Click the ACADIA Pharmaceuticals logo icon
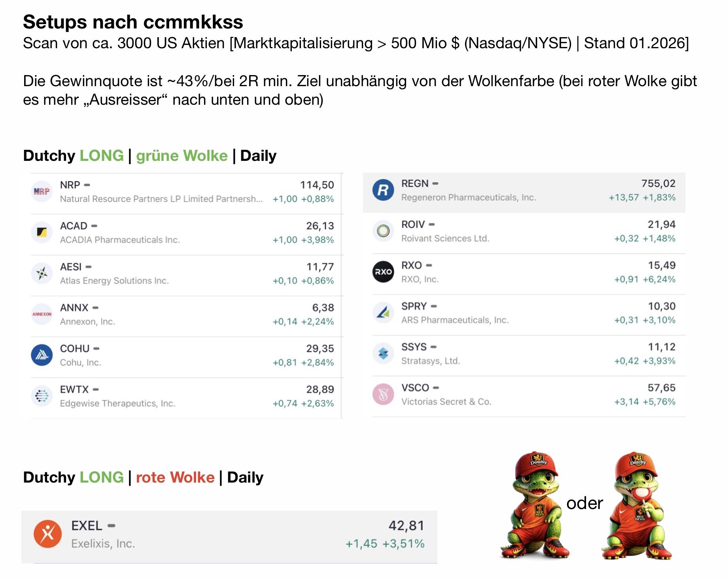This screenshot has height=579, width=728. [x=42, y=232]
